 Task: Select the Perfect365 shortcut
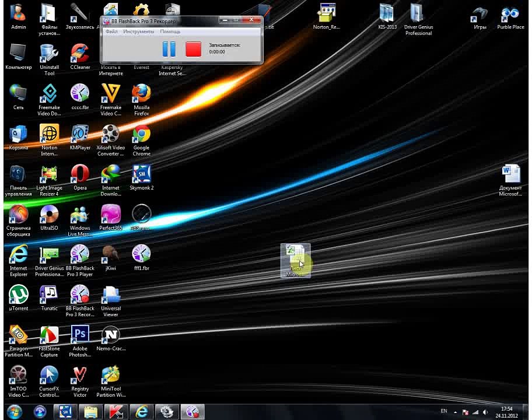pos(111,218)
